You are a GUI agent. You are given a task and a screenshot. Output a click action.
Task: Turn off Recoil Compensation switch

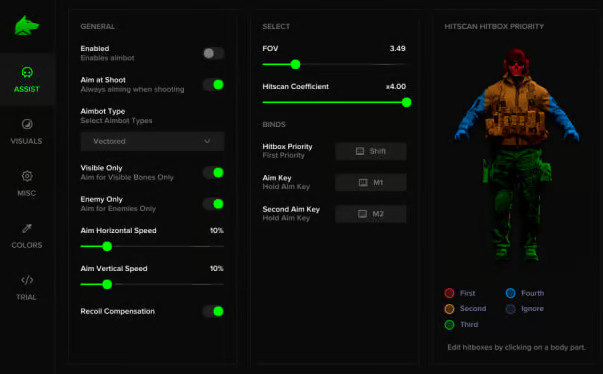pyautogui.click(x=213, y=311)
